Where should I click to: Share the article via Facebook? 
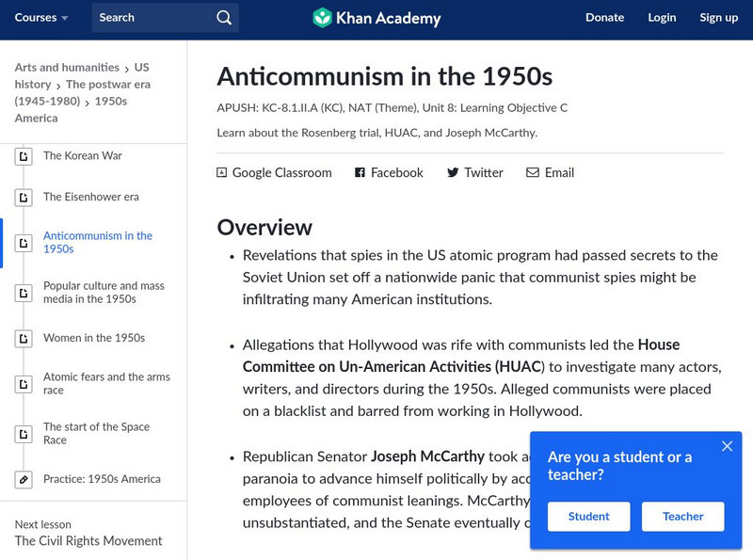389,172
